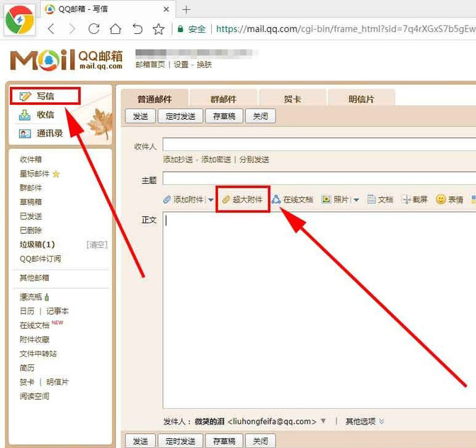
Task: Click bottom 定时发送 button
Action: click(181, 441)
